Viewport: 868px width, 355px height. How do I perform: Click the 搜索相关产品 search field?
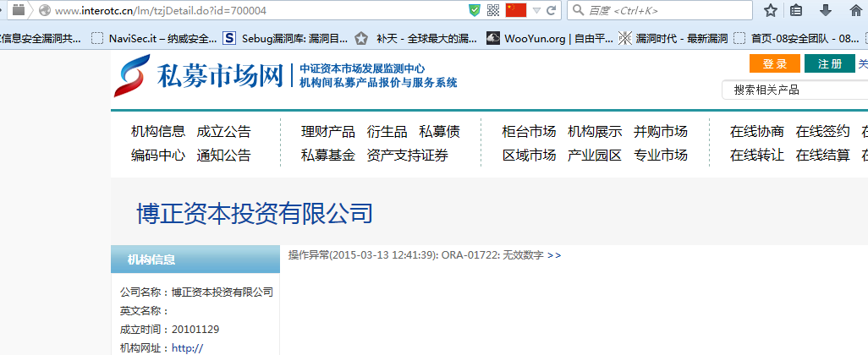795,90
